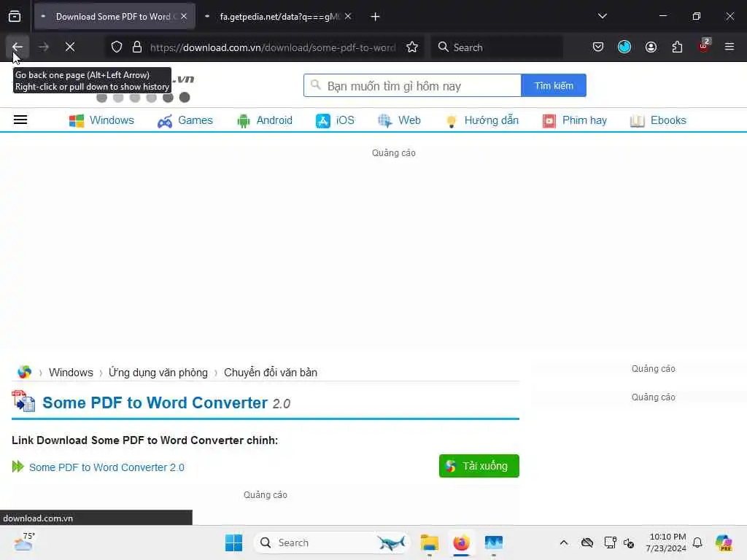
Task: Click the green Tải xuống button
Action: pyautogui.click(x=479, y=466)
